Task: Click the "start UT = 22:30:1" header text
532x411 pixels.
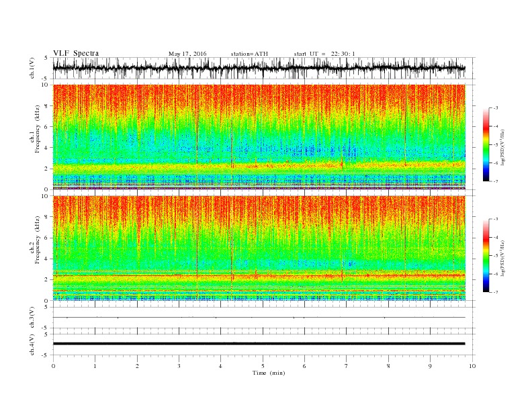Action: (x=324, y=54)
